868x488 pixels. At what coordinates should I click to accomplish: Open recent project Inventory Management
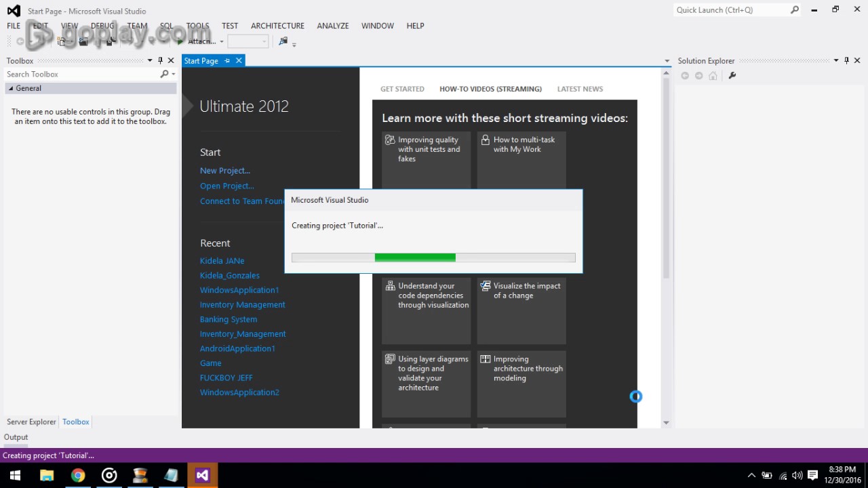pyautogui.click(x=243, y=305)
